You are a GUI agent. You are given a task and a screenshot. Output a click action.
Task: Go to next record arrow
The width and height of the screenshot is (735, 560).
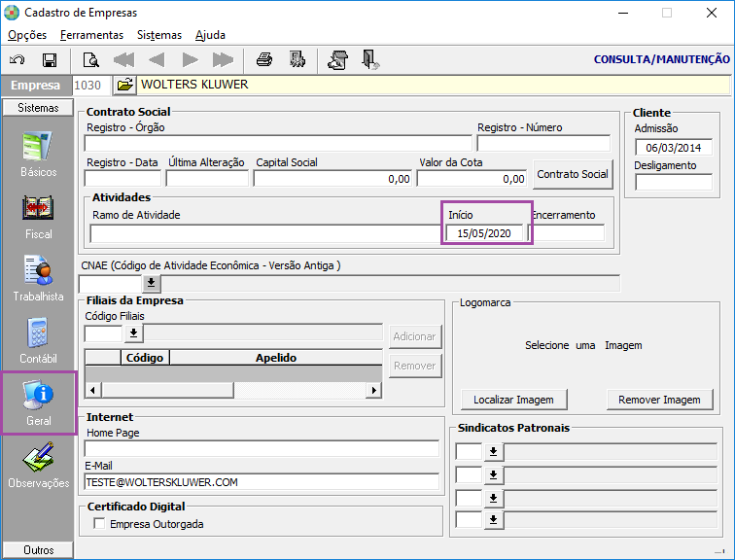click(x=190, y=60)
